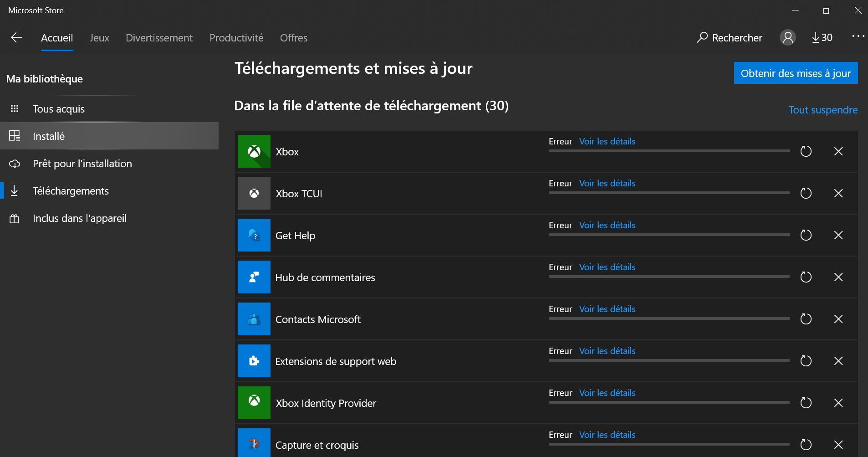Viewport: 868px width, 457px height.
Task: View error details for Extensions de support web
Action: click(607, 351)
